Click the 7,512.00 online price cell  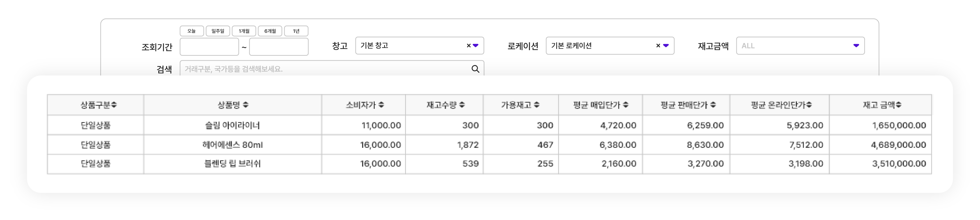click(x=779, y=145)
